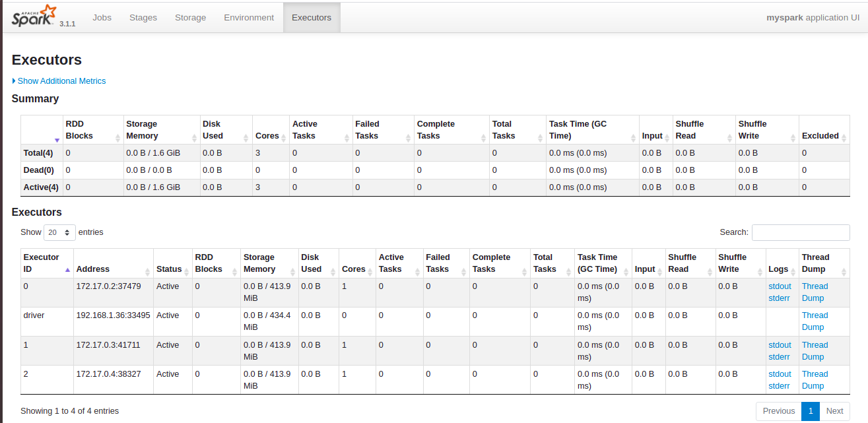
Task: Sort Executors by Address column arrows
Action: pyautogui.click(x=147, y=271)
